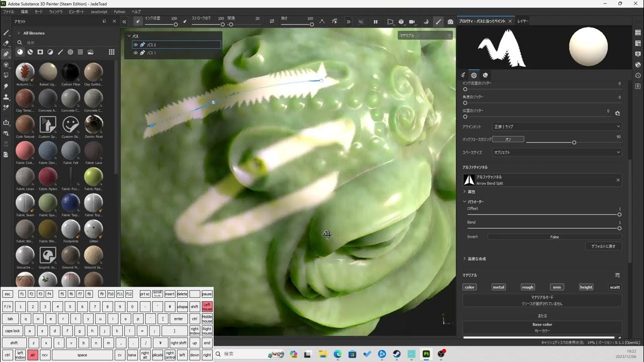Expand the 属性 section

click(x=464, y=192)
